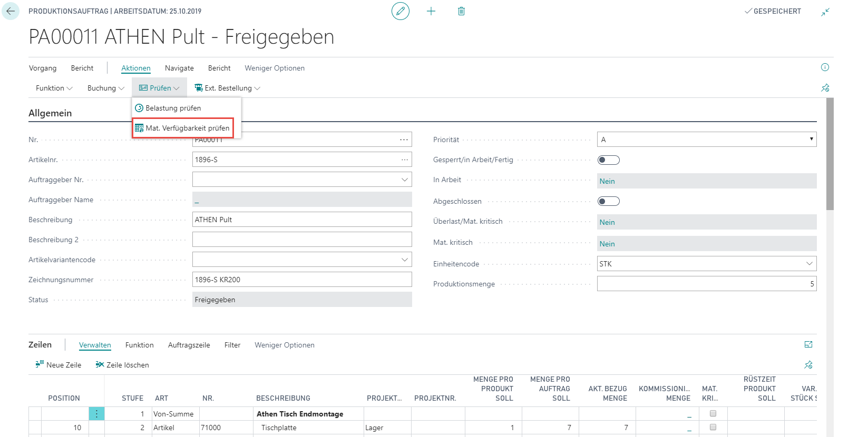Click the pin icon in the Zeilen toolbar
The width and height of the screenshot is (868, 437).
coord(808,364)
